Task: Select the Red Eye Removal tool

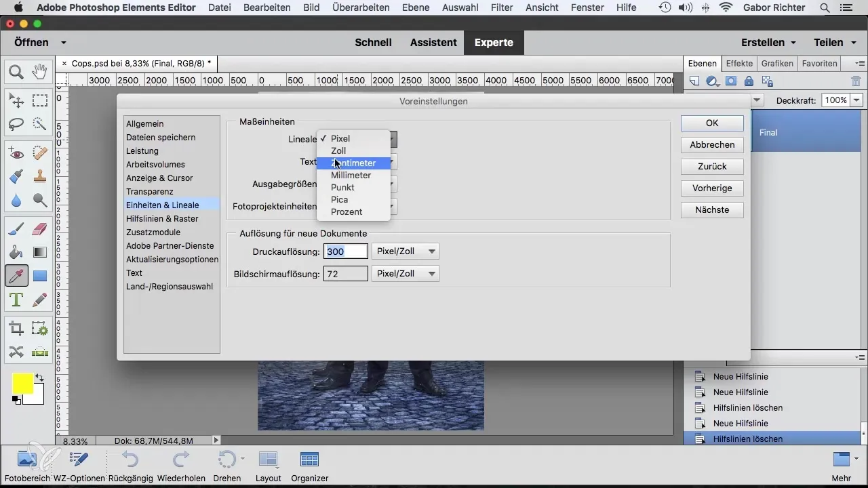Action: 16,154
